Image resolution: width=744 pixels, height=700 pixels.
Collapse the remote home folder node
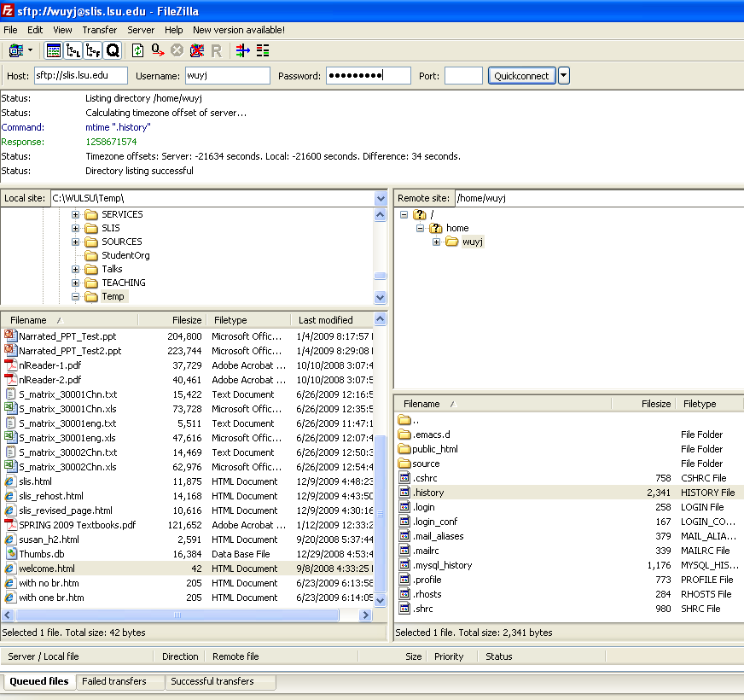click(x=420, y=229)
